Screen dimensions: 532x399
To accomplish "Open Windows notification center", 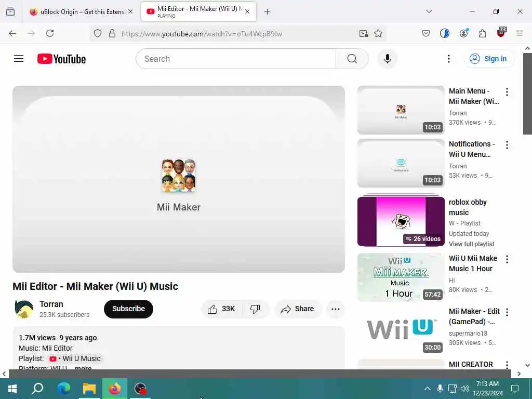I will (515, 389).
